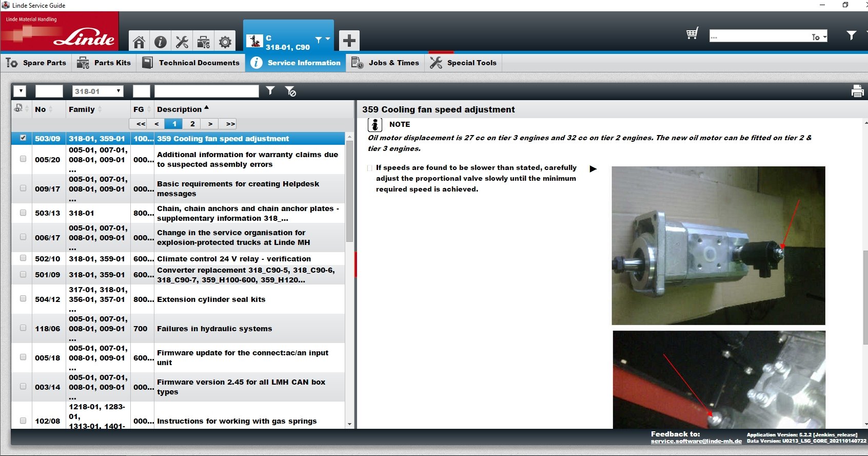Image resolution: width=868 pixels, height=456 pixels.
Task: Tick the 118/06 Failures in hydraulic systems checkbox
Action: coord(23,328)
